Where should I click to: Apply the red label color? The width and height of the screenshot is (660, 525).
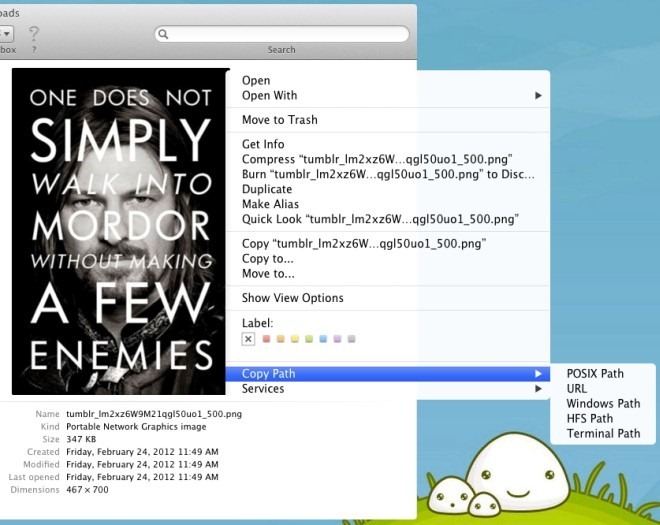[x=266, y=338]
